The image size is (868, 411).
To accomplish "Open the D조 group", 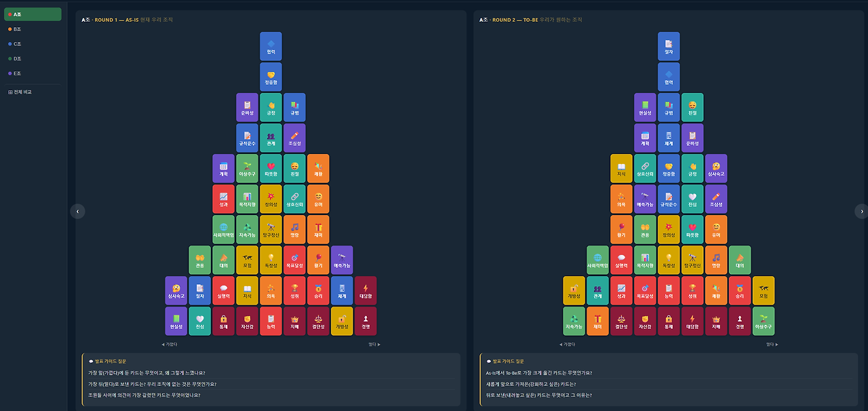I will click(33, 58).
